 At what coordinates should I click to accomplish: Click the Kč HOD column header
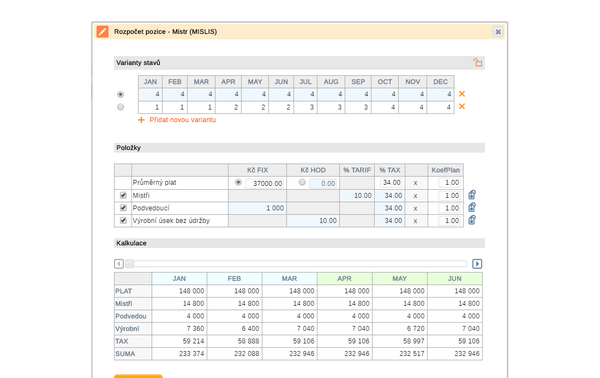coord(313,170)
